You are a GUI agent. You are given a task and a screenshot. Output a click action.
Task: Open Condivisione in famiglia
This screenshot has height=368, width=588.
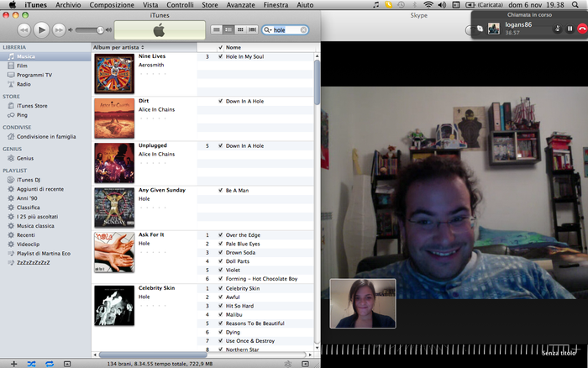[x=45, y=137]
